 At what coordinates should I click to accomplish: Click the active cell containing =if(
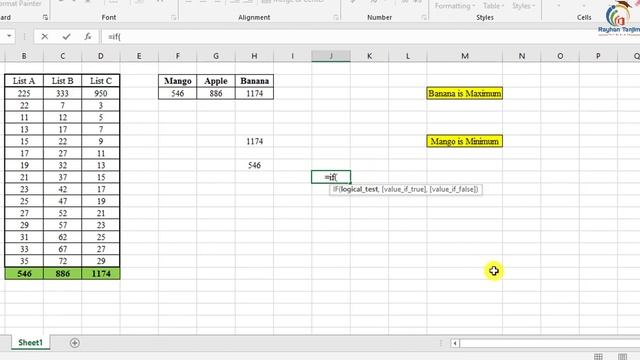(331, 177)
